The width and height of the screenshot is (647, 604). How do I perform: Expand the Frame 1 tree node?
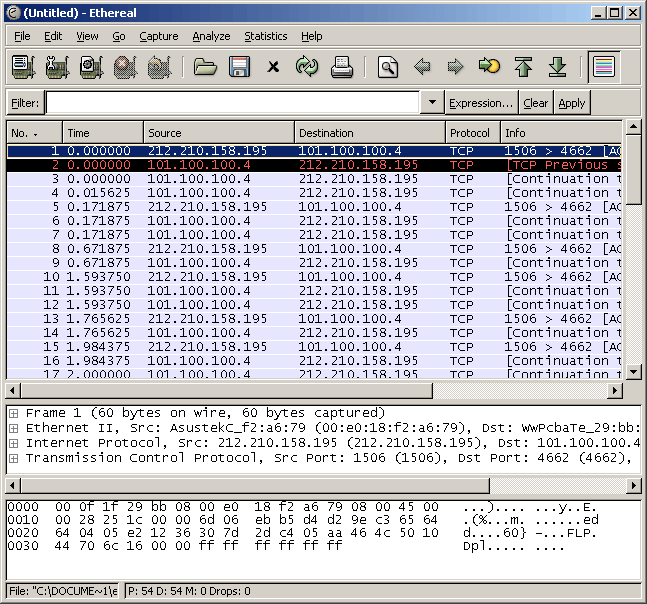[14, 413]
